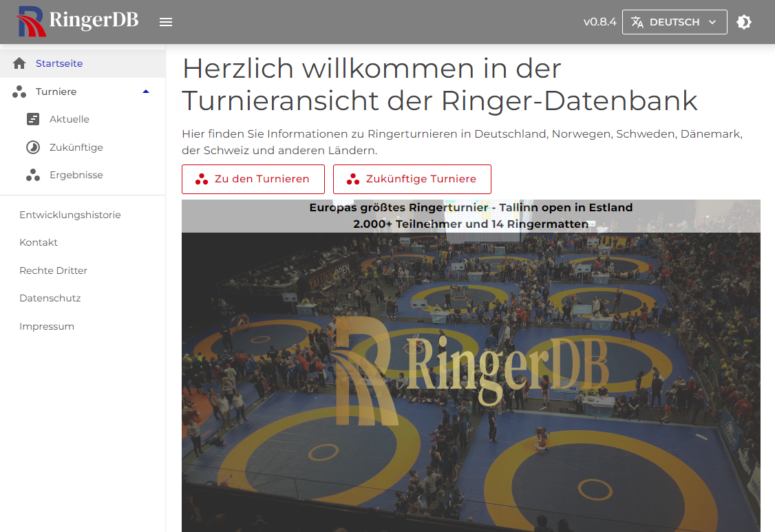Open Entwicklungshistorie page

tap(70, 215)
